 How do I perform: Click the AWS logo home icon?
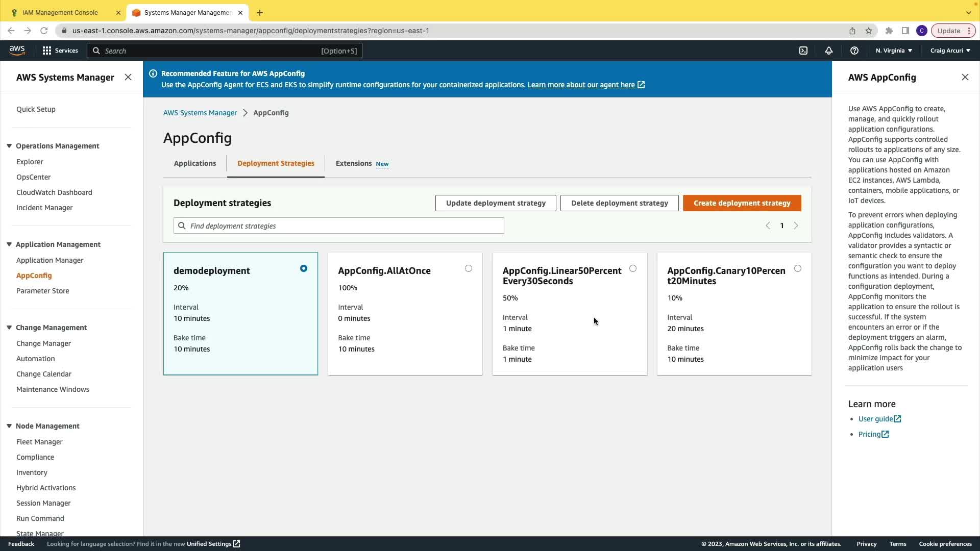(17, 50)
